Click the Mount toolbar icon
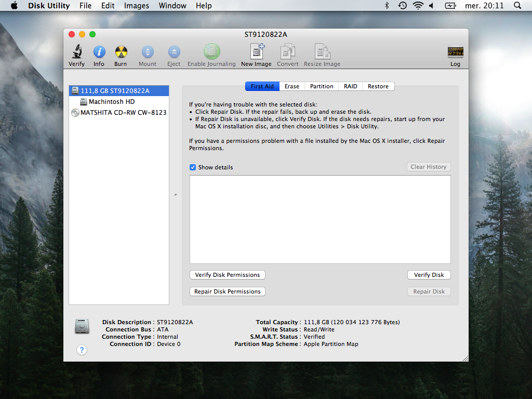The width and height of the screenshot is (532, 399). pyautogui.click(x=148, y=52)
